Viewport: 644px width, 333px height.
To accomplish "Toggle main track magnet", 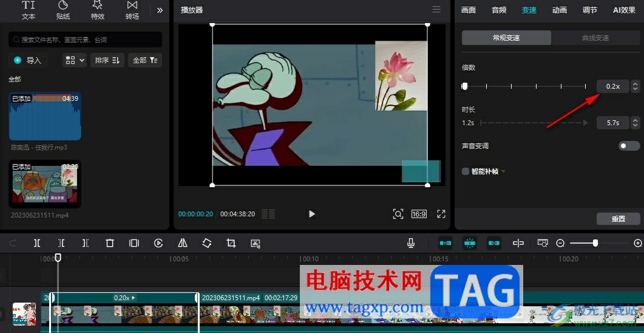I will click(446, 243).
